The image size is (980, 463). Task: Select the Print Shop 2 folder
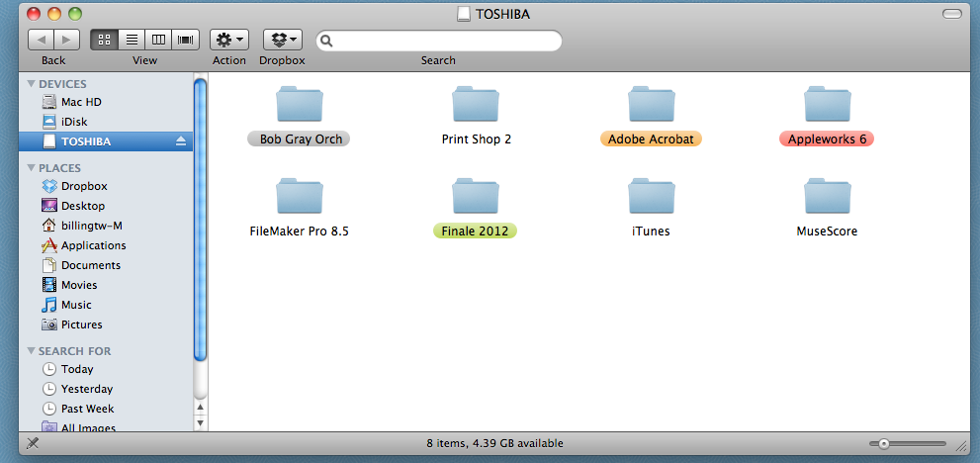pyautogui.click(x=476, y=104)
